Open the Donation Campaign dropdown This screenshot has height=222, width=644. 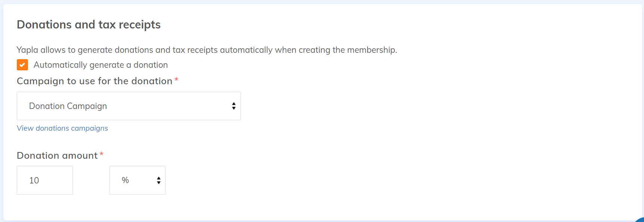pos(129,106)
